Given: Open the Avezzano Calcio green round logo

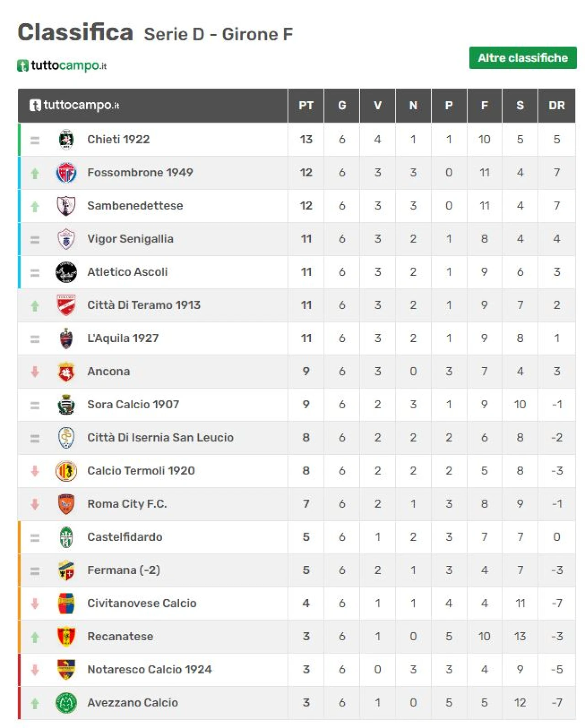Looking at the screenshot, I should click(66, 703).
